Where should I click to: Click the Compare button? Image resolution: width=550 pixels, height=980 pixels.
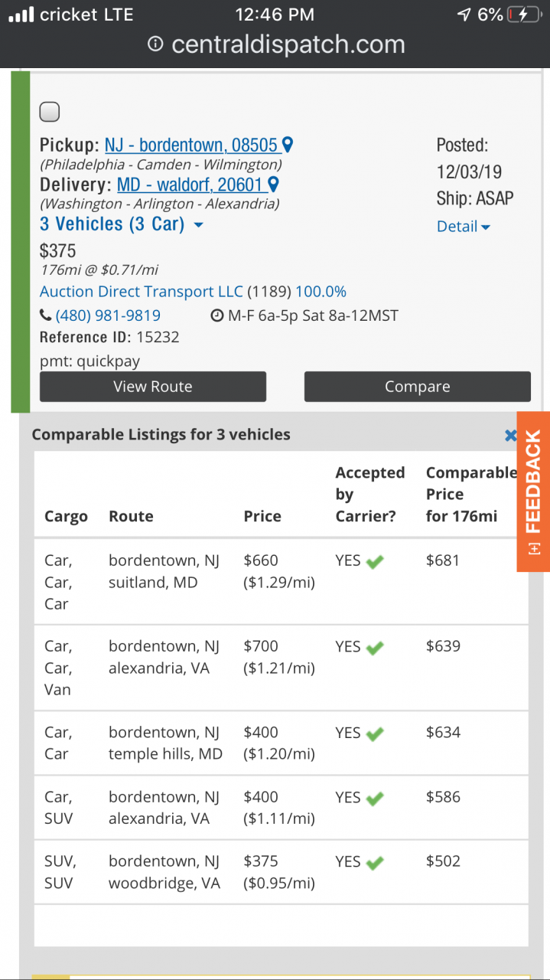(x=418, y=387)
